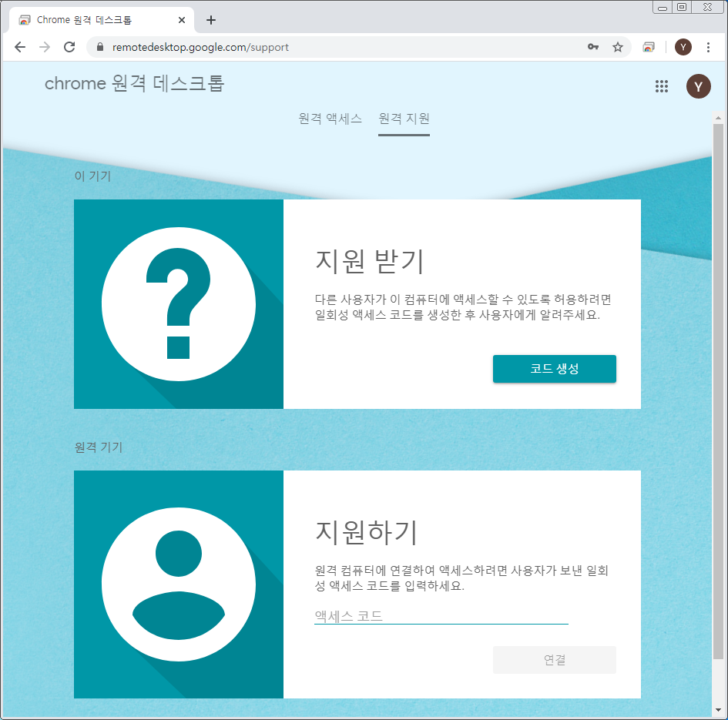Click the question mark image in 지원 받기 card
The height and width of the screenshot is (720, 728).
pos(178,304)
